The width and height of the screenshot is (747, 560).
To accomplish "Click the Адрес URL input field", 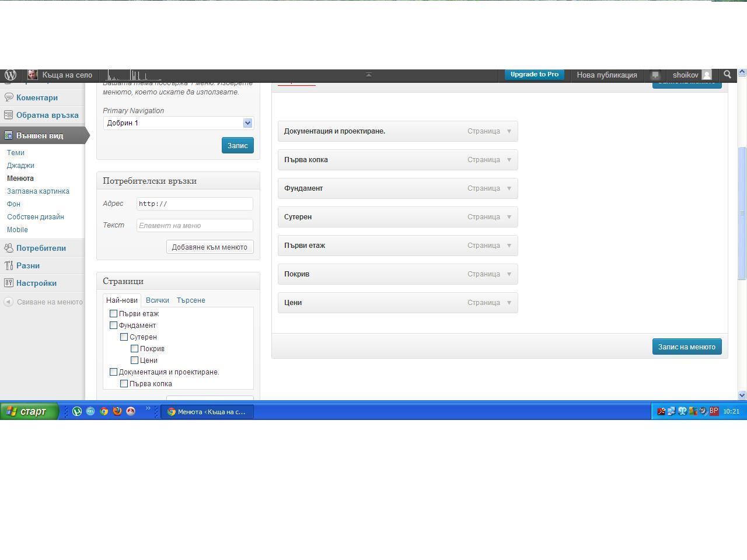I will tap(194, 204).
